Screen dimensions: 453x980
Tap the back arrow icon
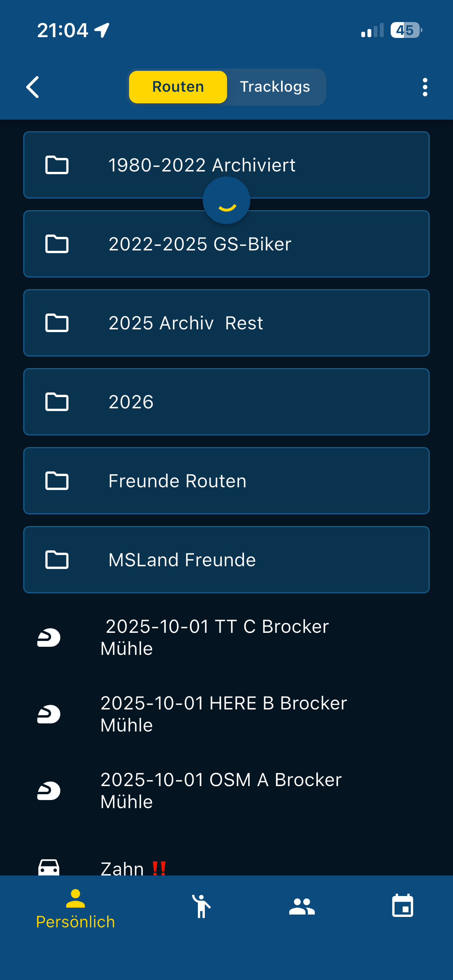(33, 87)
